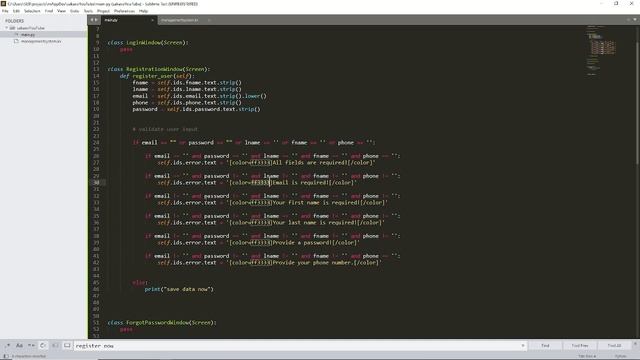
Task: Click the Sublime Text app icon in title bar
Action: (3, 4)
